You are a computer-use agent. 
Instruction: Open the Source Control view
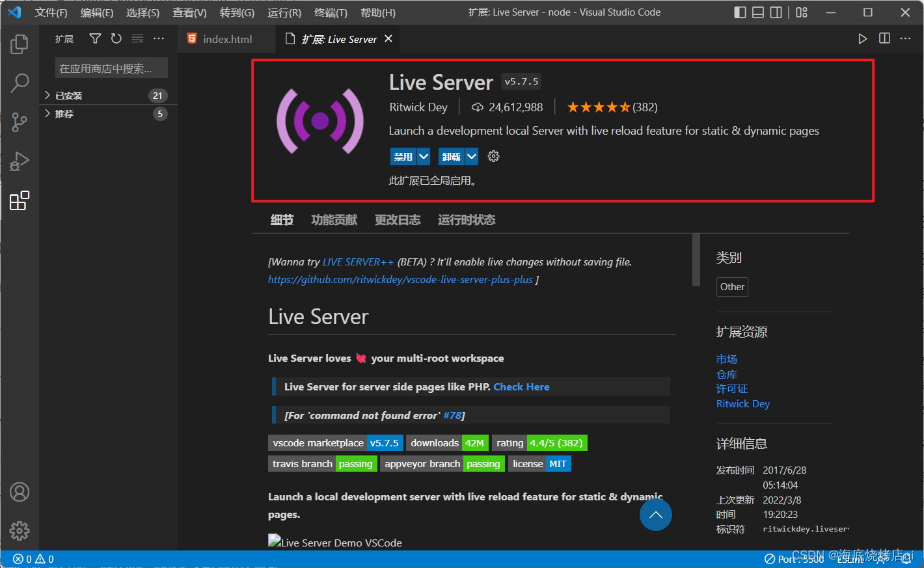[x=20, y=122]
